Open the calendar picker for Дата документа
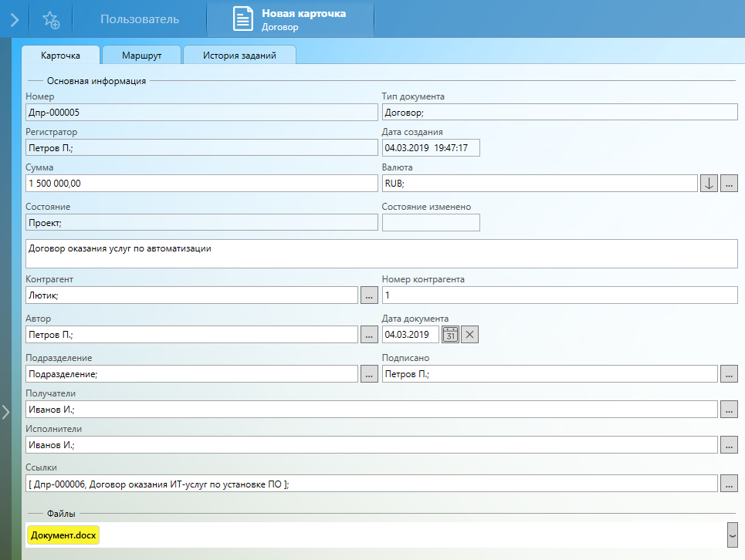The image size is (745, 560). coord(450,334)
